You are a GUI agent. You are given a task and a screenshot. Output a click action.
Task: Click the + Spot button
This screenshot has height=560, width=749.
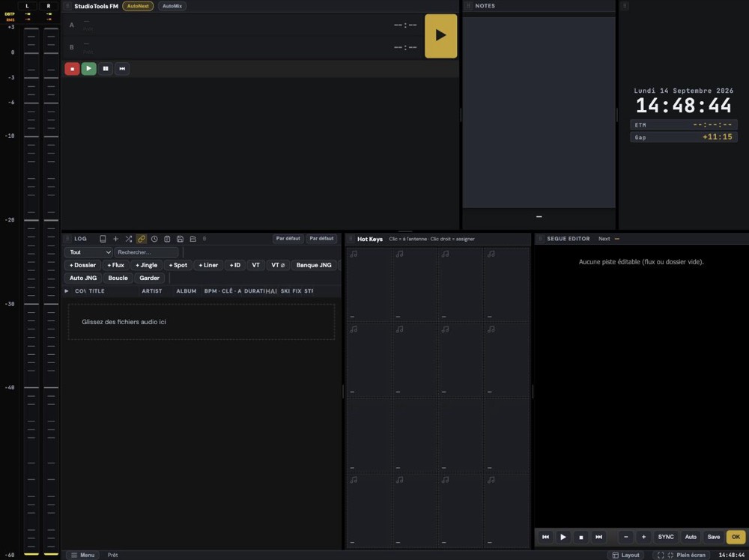coord(178,265)
